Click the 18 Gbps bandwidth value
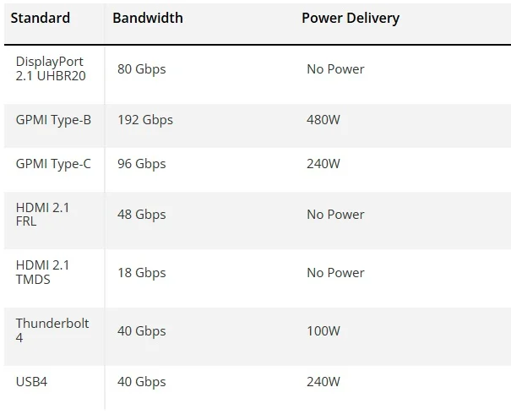Screen dimensions: 511x420 (141, 273)
